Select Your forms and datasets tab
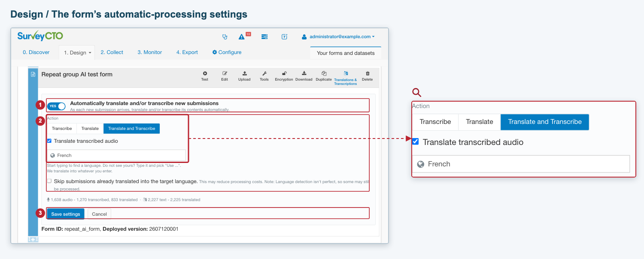 click(346, 53)
